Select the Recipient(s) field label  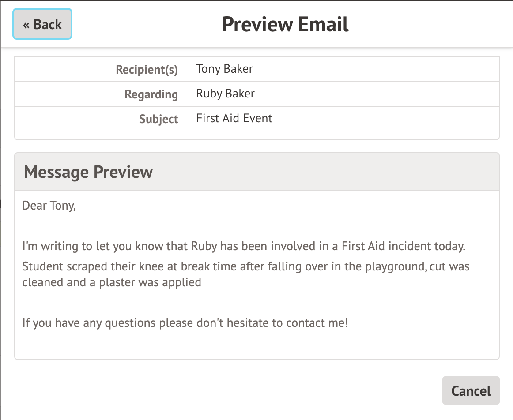point(147,70)
